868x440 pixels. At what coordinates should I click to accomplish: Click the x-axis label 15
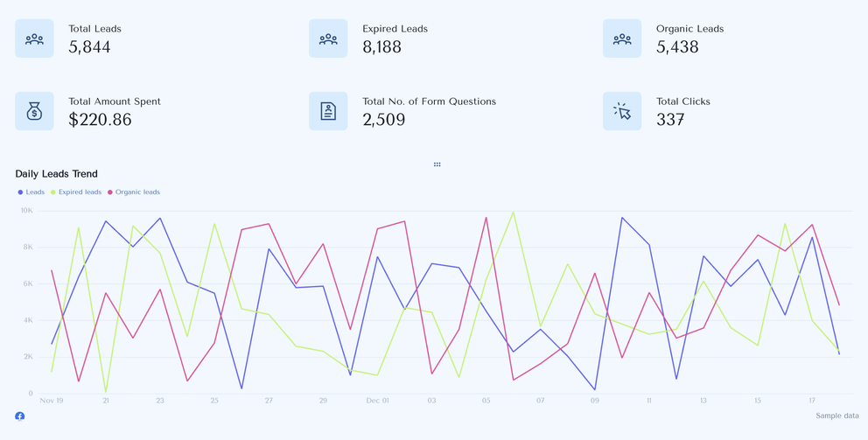point(757,401)
